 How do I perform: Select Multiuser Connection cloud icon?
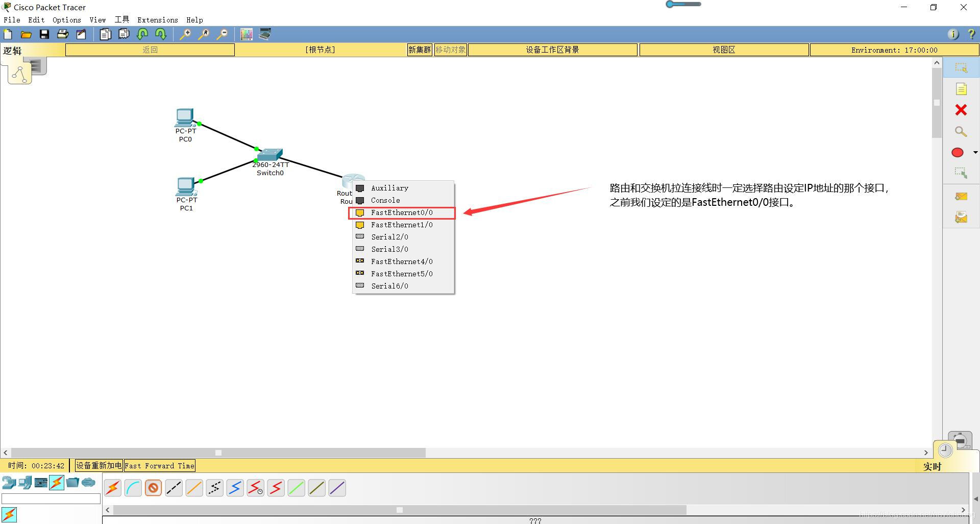click(88, 482)
